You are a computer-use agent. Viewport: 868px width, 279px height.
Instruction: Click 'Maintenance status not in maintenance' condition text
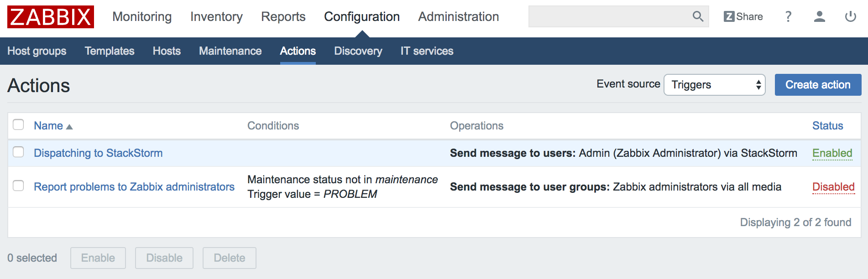pos(342,180)
